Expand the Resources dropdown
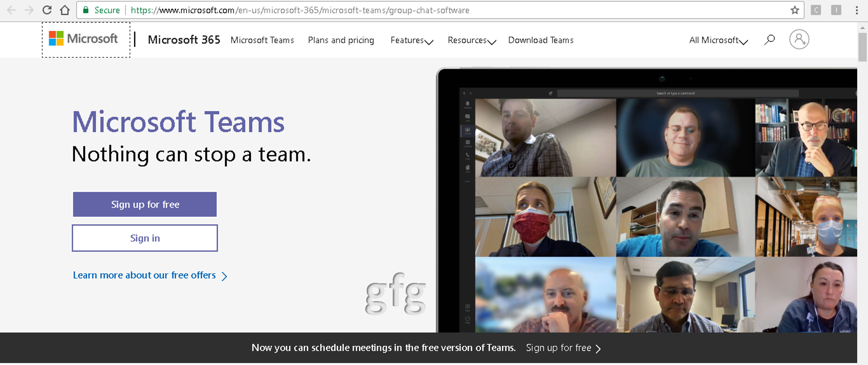This screenshot has width=868, height=365. pyautogui.click(x=471, y=40)
